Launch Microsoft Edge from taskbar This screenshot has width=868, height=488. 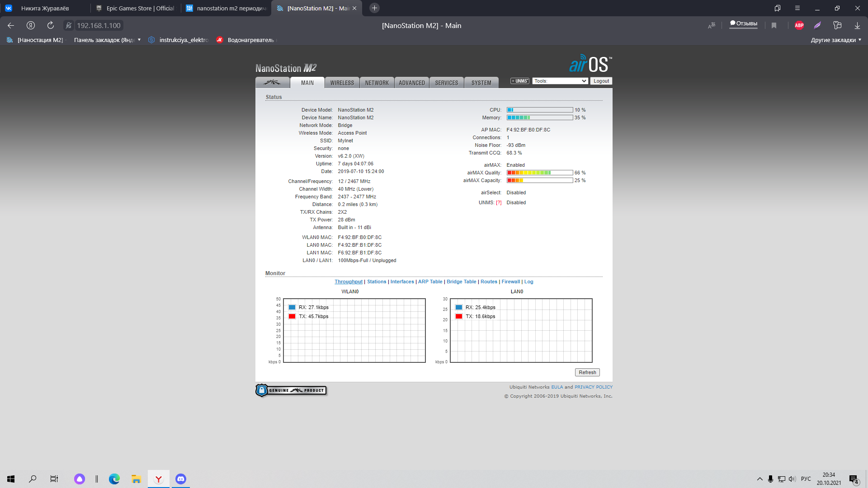point(114,479)
